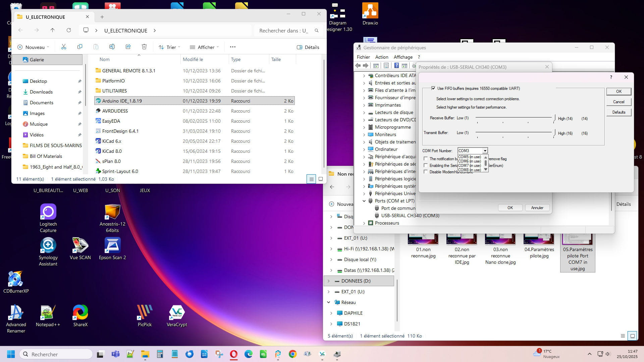
Task: Click the Cut scissors icon in Explorer toolbar
Action: 64,47
